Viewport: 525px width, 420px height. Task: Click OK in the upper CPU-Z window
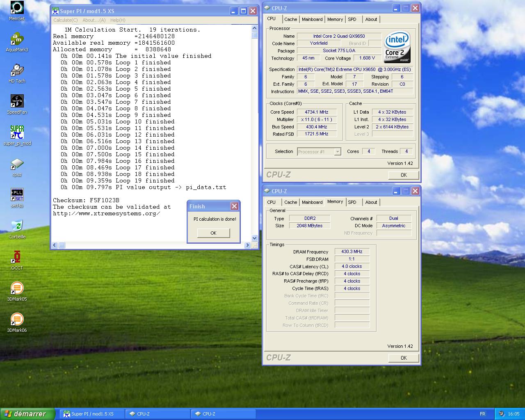tap(404, 175)
